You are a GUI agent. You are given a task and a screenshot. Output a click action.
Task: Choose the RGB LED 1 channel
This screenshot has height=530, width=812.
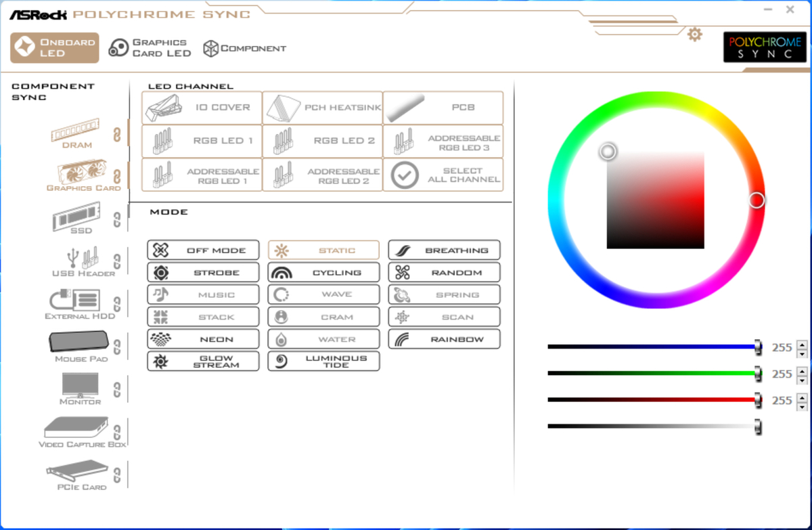click(202, 141)
